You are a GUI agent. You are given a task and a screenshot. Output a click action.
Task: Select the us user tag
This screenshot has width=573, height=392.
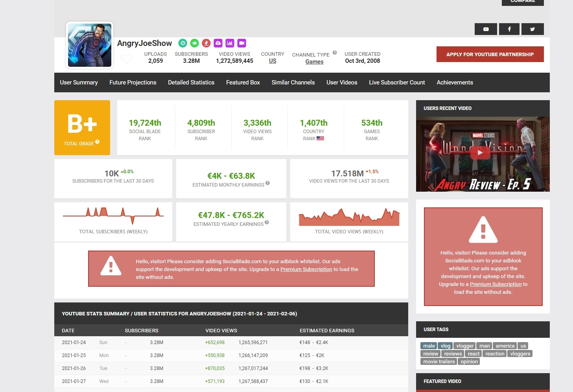click(x=523, y=346)
